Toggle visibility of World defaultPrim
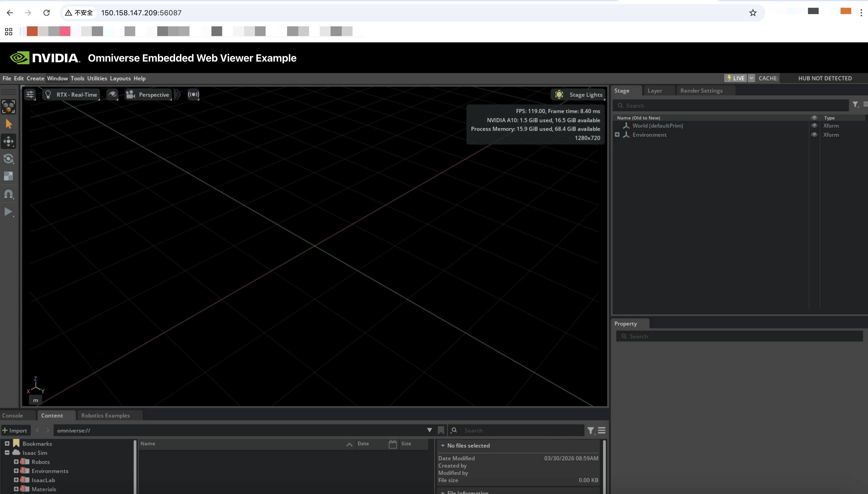 point(814,125)
